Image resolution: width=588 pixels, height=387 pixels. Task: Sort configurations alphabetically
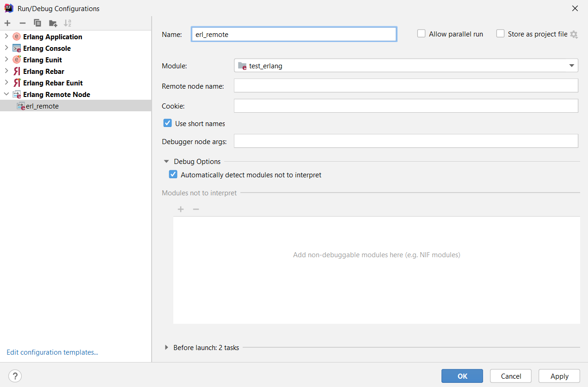pos(67,23)
